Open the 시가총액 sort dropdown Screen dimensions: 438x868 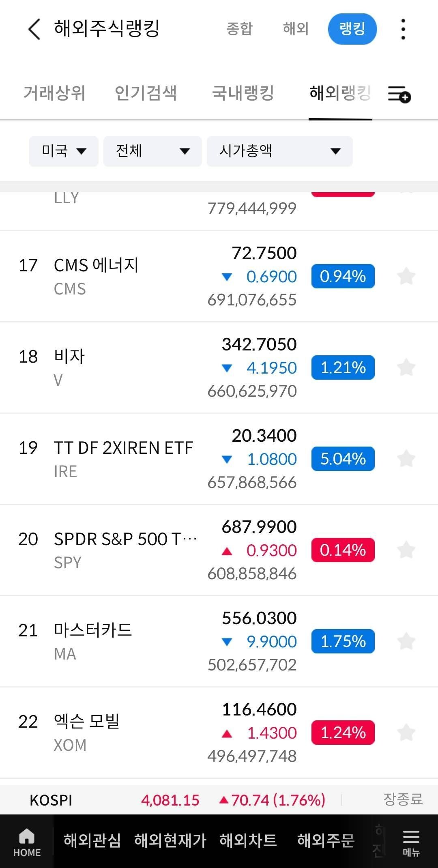click(x=279, y=151)
